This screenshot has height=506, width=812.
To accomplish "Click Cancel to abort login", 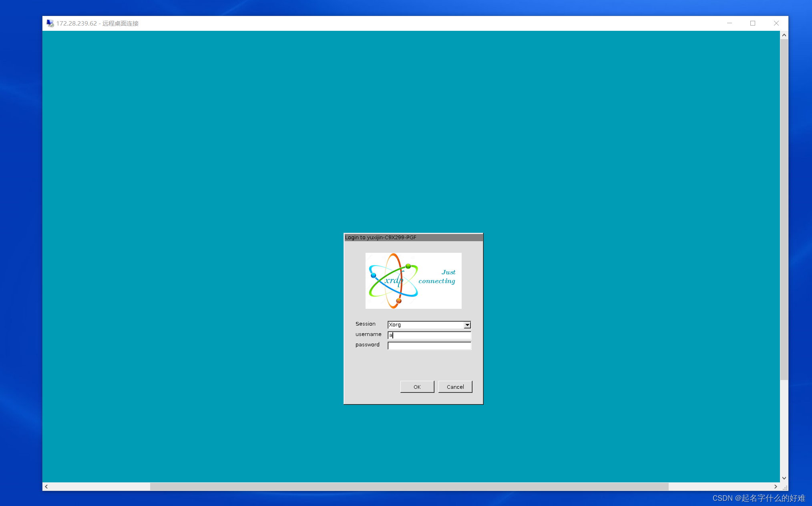I will 454,386.
